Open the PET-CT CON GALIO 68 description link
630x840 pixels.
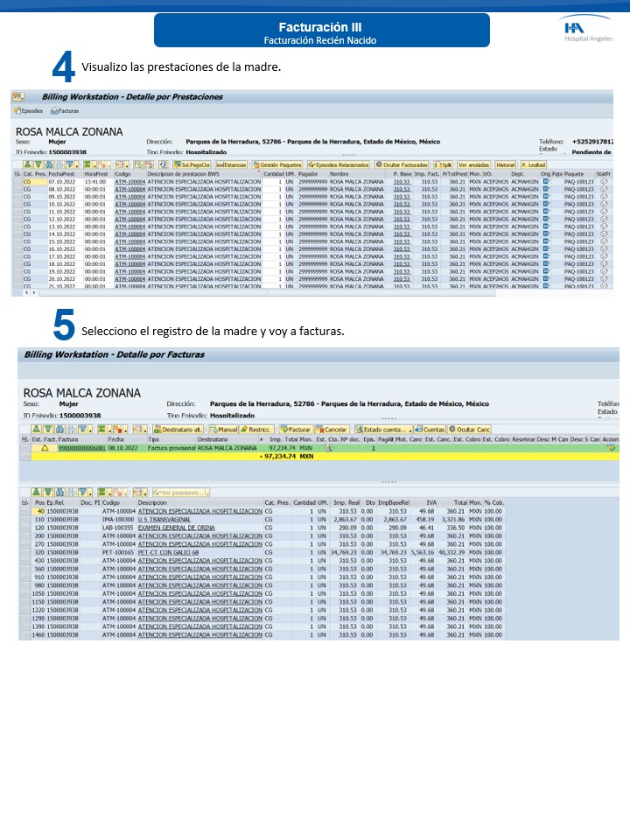169,553
